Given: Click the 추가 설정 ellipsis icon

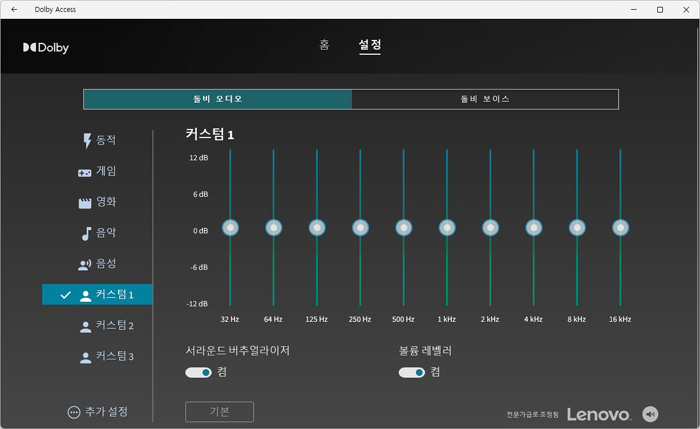Looking at the screenshot, I should [x=74, y=412].
